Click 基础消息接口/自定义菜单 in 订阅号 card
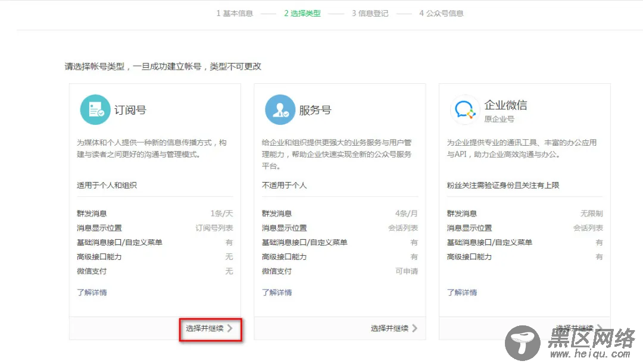Image resolution: width=643 pixels, height=364 pixels. 119,243
